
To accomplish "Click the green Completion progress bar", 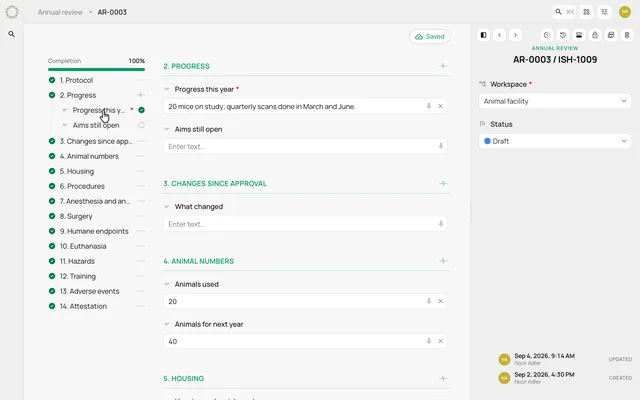I will point(96,69).
